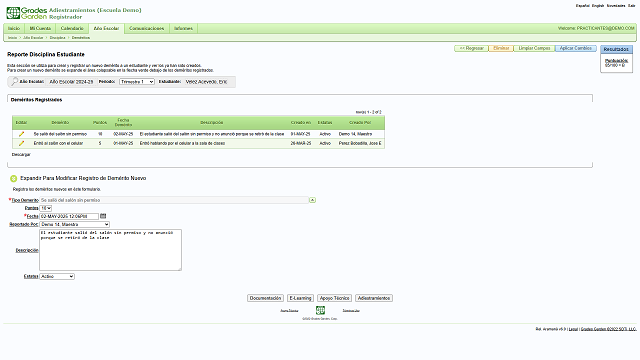Click 'Entró hablando por el celular' description cell
The image size is (640, 360).
[182, 143]
